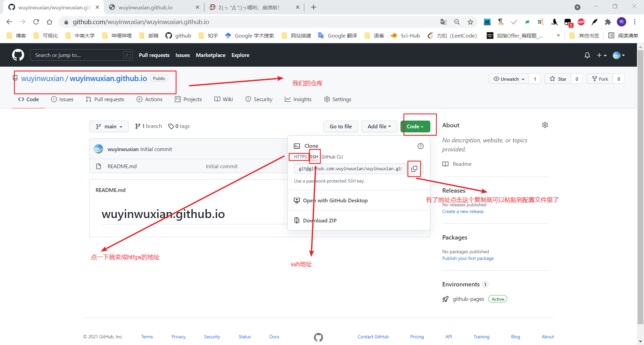The image size is (644, 345).
Task: Select the Issues repository tab
Action: coord(62,99)
